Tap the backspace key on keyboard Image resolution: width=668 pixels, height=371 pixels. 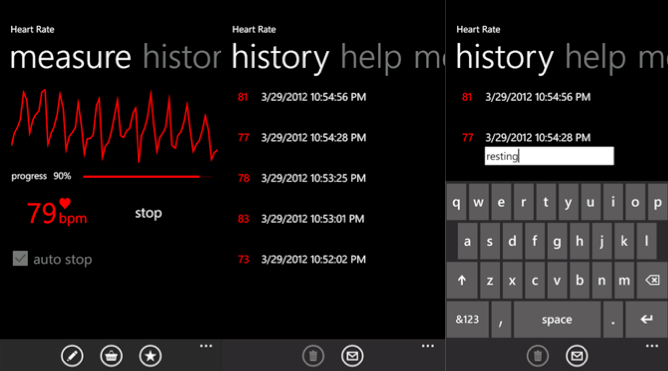pyautogui.click(x=652, y=280)
